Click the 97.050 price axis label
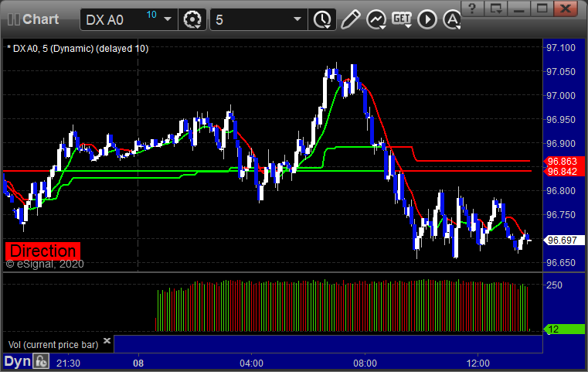 (x=561, y=72)
